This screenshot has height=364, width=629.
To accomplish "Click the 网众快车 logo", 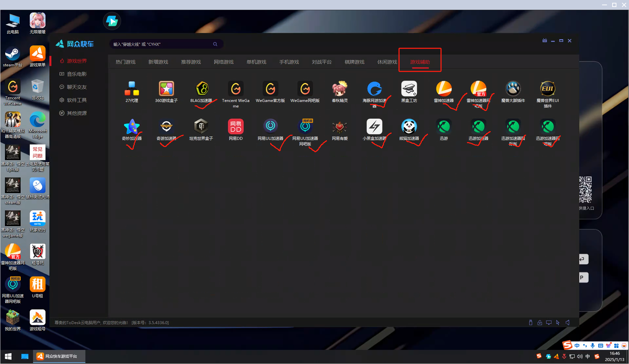I will click(75, 44).
